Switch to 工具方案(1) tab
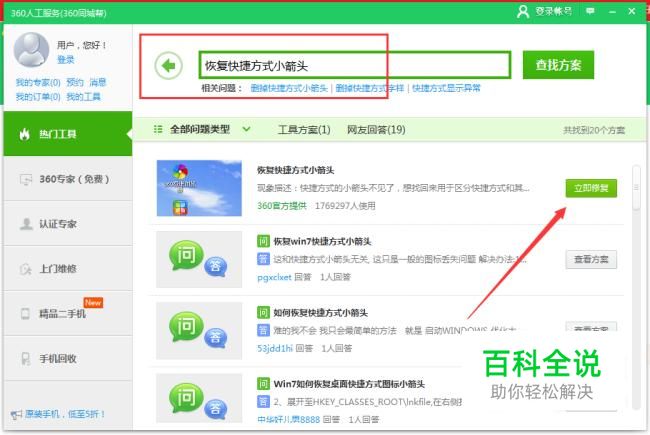This screenshot has height=435, width=650. tap(304, 130)
